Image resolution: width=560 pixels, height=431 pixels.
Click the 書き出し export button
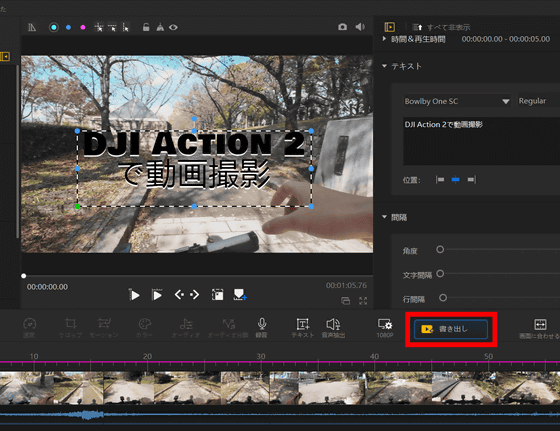pos(451,329)
